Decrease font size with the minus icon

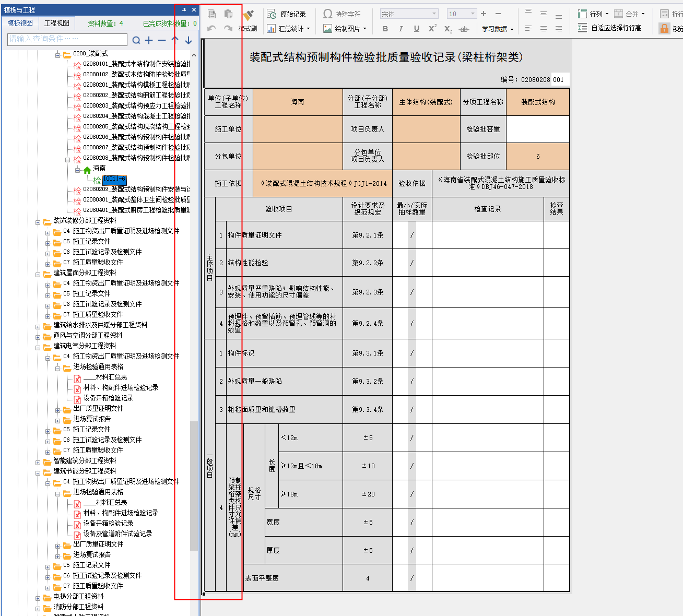pyautogui.click(x=498, y=14)
